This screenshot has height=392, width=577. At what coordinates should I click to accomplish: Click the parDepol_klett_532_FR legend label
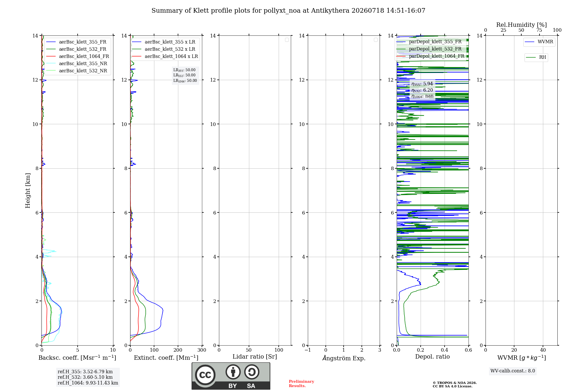pos(435,49)
